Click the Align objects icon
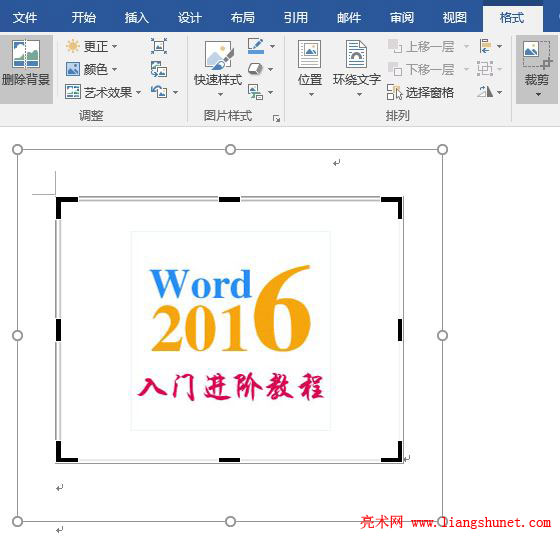560x539 pixels. pos(485,46)
